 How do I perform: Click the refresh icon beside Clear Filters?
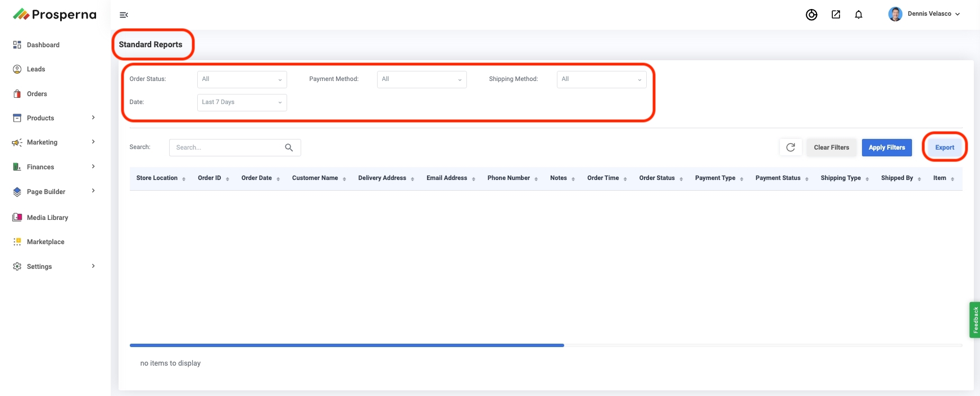pos(790,147)
